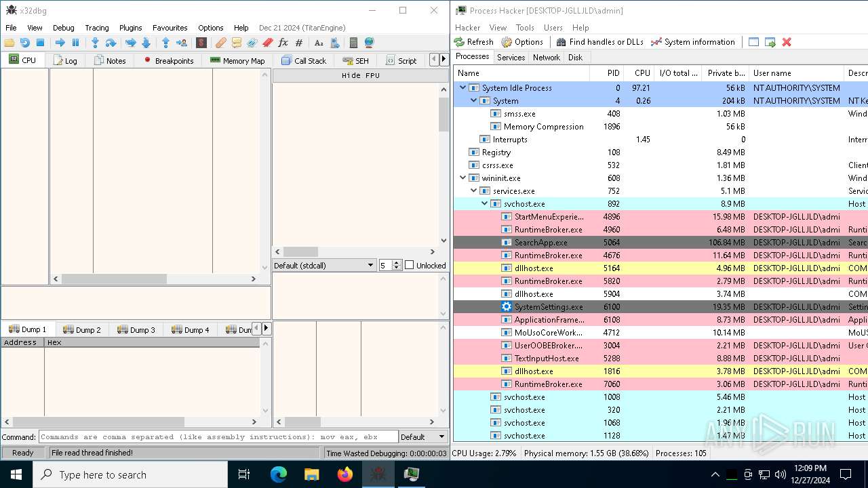Switch to the Services tab in Process Hacker
Screen dimensions: 868x488
511,58
